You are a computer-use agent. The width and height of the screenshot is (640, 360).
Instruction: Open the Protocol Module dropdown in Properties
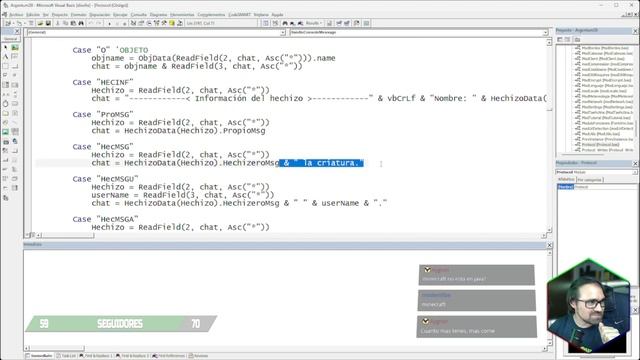[x=635, y=172]
